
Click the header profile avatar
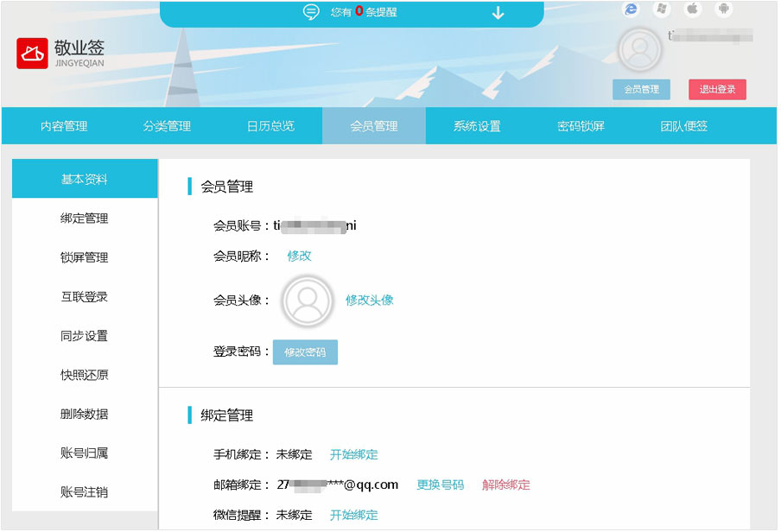[x=640, y=49]
